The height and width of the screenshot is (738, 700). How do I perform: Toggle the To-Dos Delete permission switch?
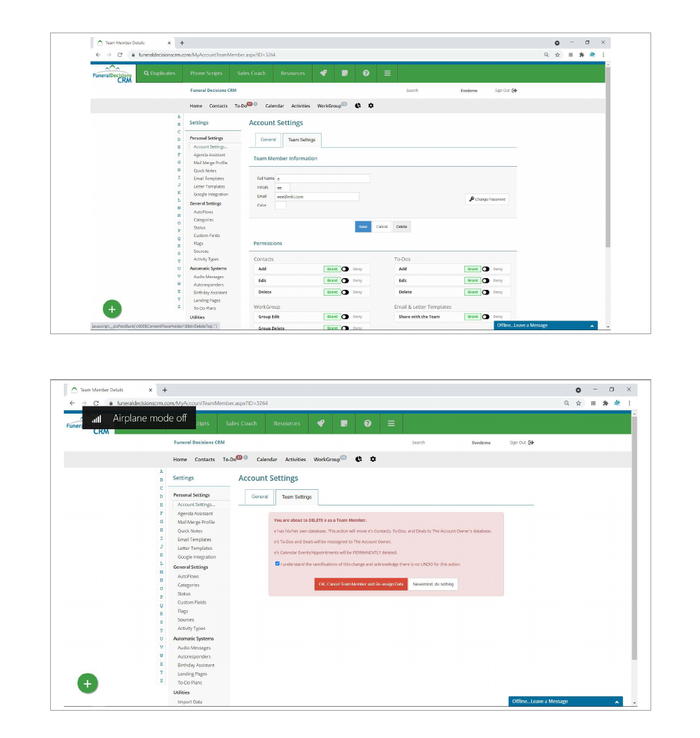486,292
